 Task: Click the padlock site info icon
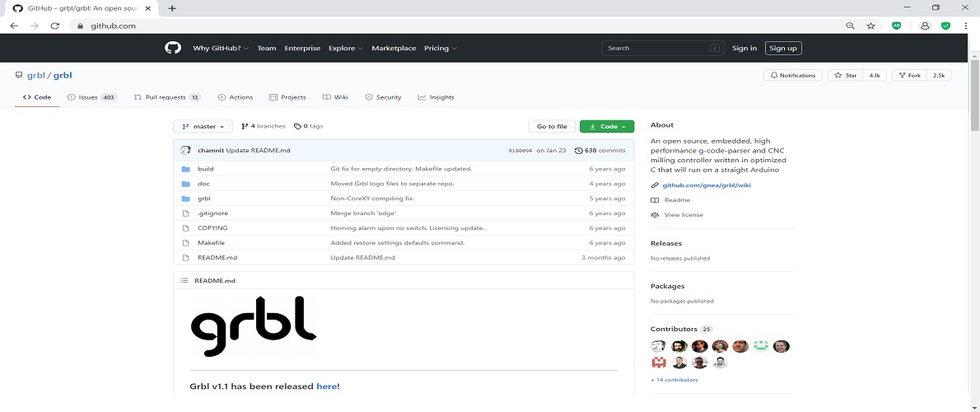pyautogui.click(x=80, y=26)
